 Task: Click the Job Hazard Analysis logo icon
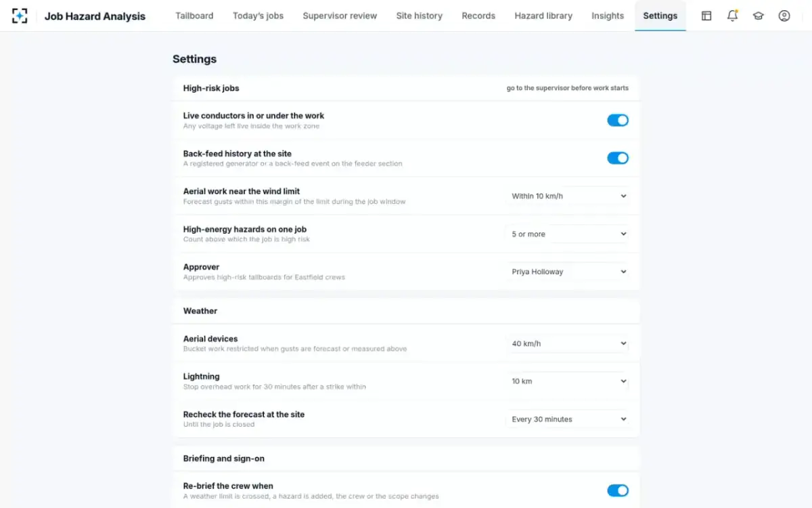coord(20,16)
